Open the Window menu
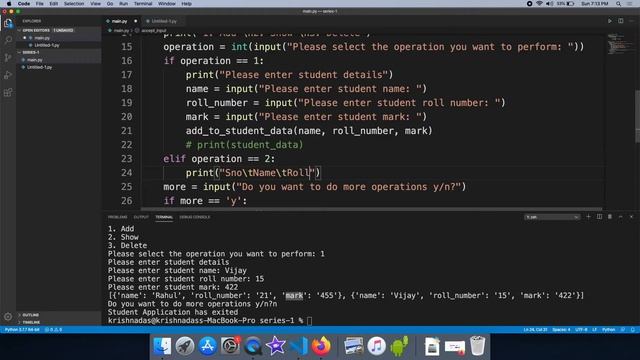Image resolution: width=640 pixels, height=360 pixels. [167, 4]
